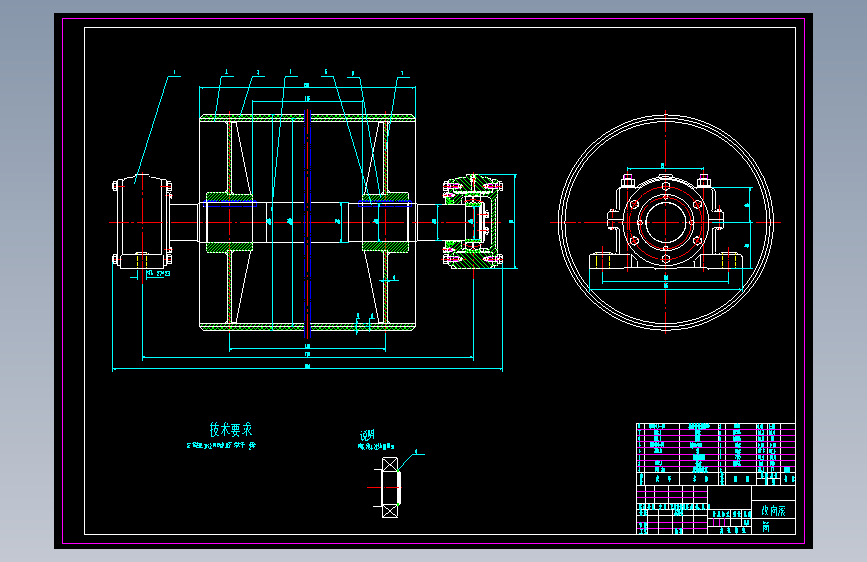Image resolution: width=867 pixels, height=562 pixels.
Task: Select the left bearing housing in the side view
Action: click(143, 222)
